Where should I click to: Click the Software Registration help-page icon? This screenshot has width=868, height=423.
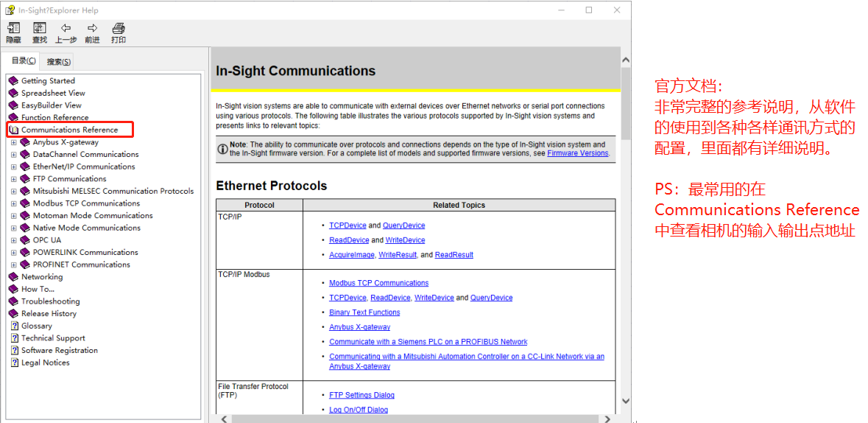point(15,350)
